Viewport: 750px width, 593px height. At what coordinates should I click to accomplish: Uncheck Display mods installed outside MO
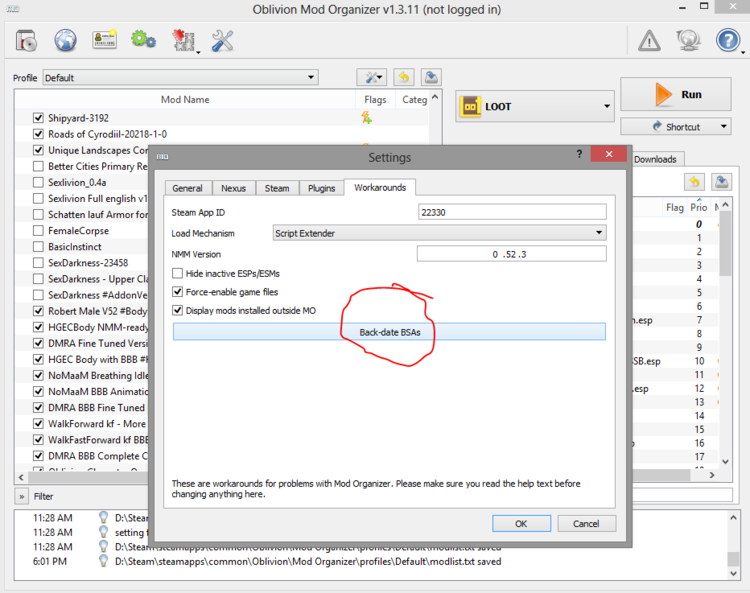click(x=177, y=310)
